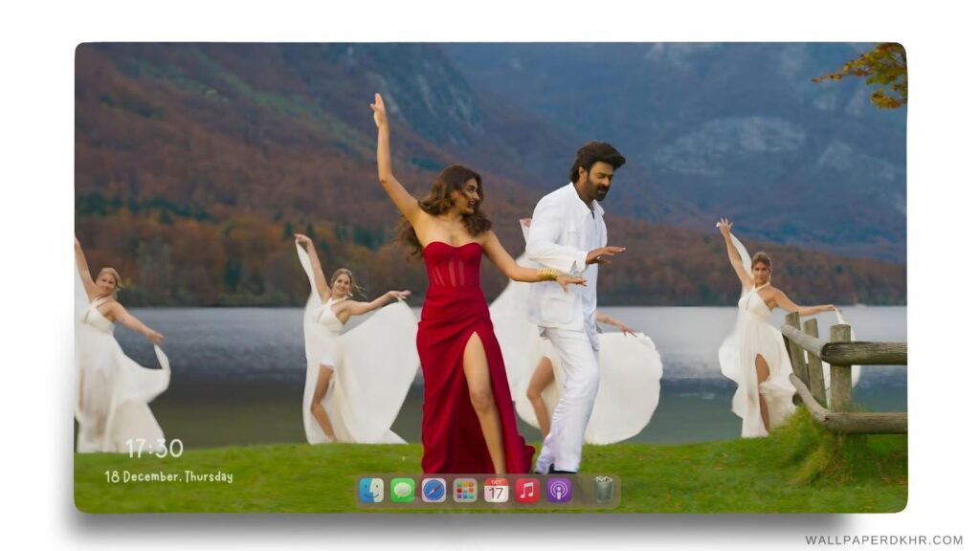
Task: Click the Launchpad colored grid icon
Action: (x=464, y=490)
